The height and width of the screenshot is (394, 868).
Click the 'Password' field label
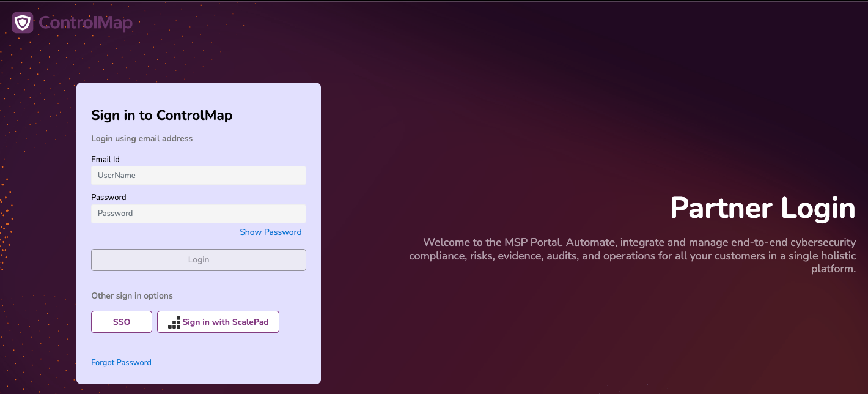[x=109, y=197]
